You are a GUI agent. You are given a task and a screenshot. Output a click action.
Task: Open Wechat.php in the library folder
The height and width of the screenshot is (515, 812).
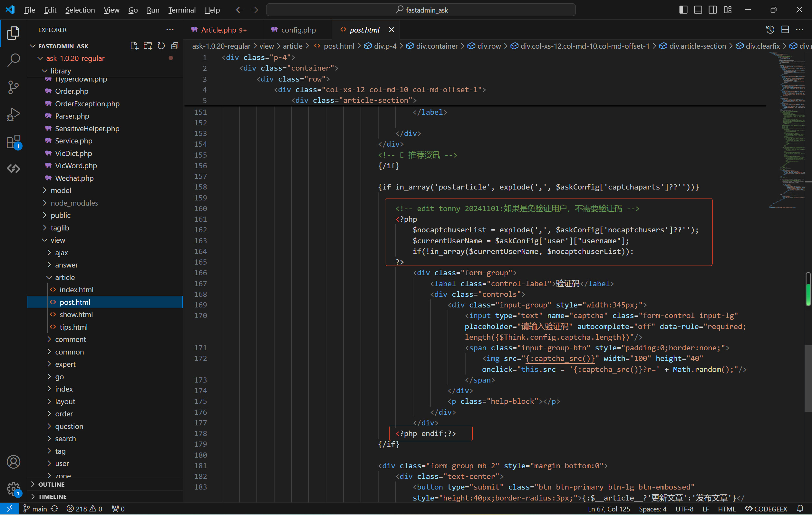[74, 178]
